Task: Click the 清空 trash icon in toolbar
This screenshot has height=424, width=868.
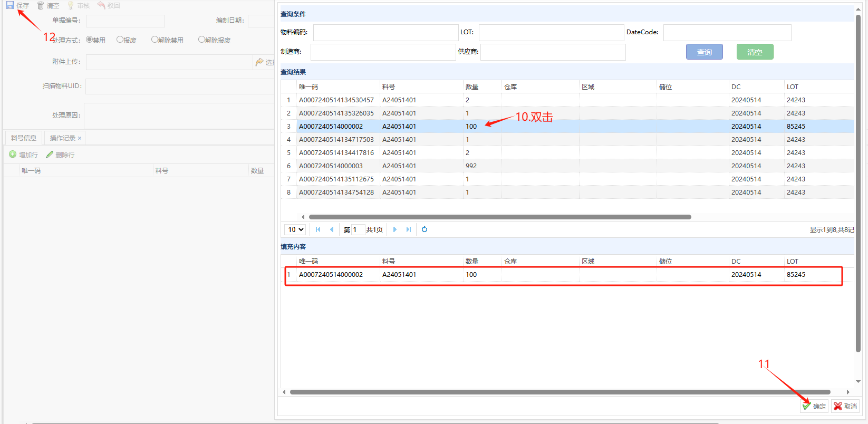Action: (41, 5)
